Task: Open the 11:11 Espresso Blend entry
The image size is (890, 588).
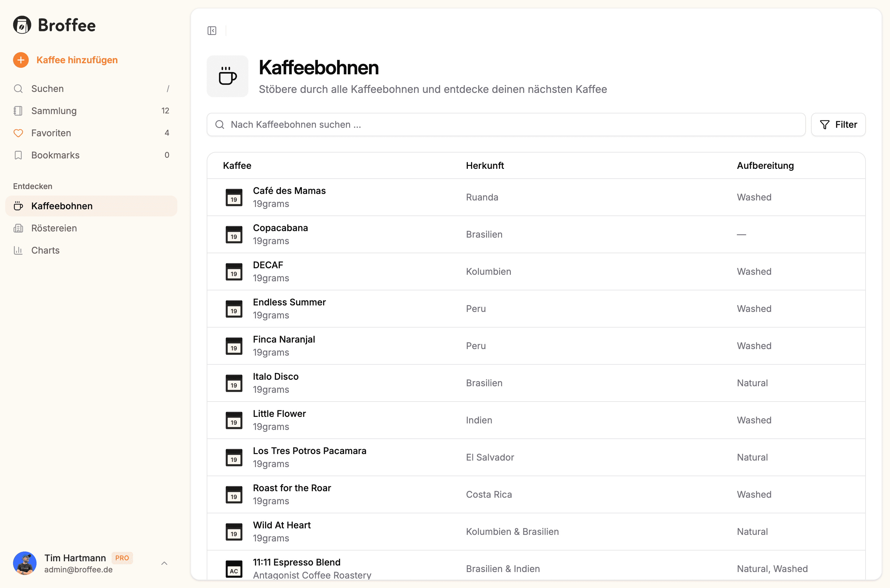Action: tap(536, 566)
